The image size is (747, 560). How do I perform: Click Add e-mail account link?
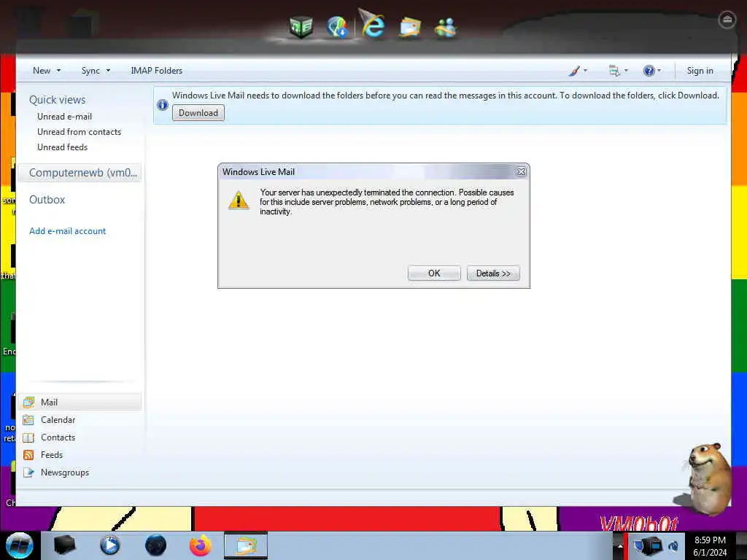(x=67, y=231)
